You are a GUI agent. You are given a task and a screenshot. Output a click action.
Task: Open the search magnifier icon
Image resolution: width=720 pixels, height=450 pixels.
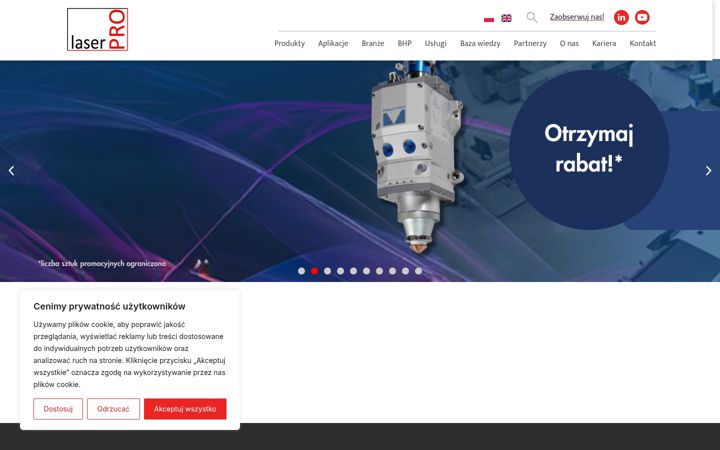(532, 17)
